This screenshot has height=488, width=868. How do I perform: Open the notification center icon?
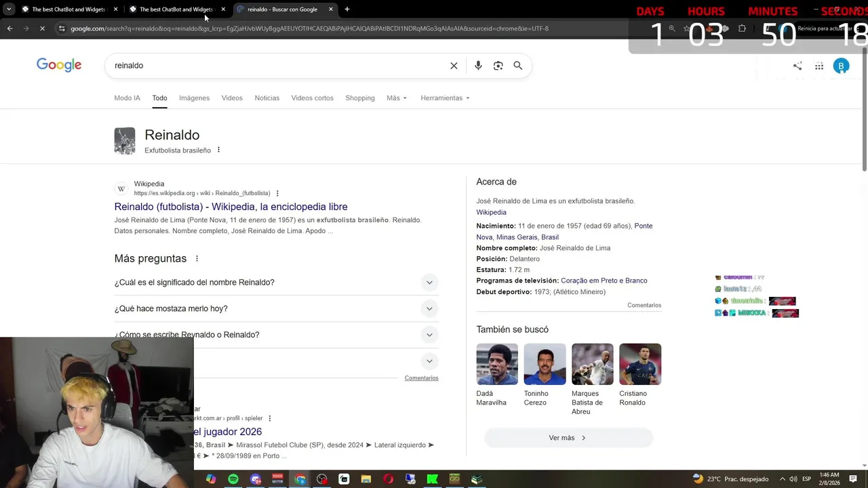pyautogui.click(x=853, y=479)
